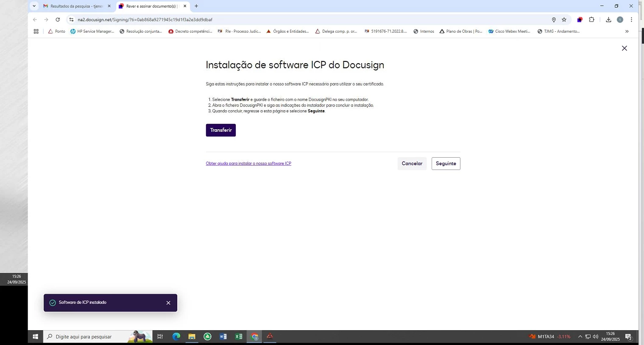Open the taskbar clock showing 15:26
This screenshot has height=345, width=644.
click(x=611, y=337)
